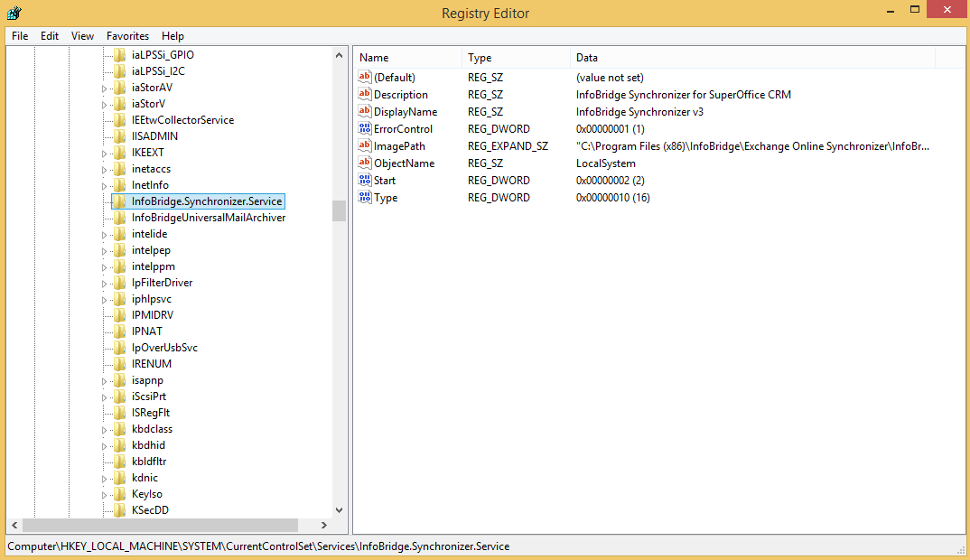
Task: Click folder icon of IRENUM key
Action: tap(120, 364)
